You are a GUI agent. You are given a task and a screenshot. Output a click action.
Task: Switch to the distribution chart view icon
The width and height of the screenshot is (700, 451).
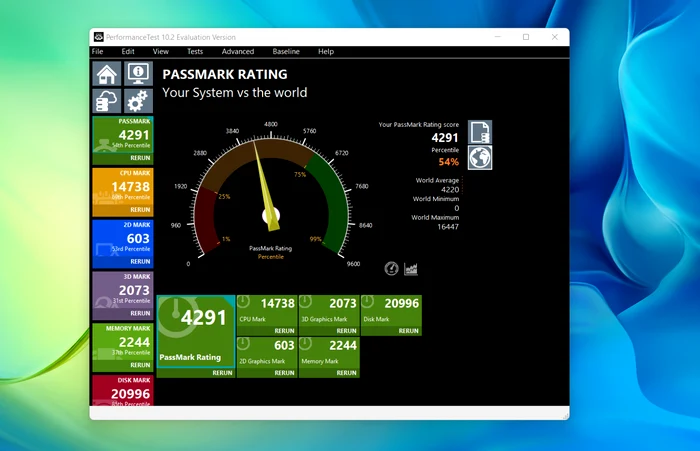pos(411,269)
